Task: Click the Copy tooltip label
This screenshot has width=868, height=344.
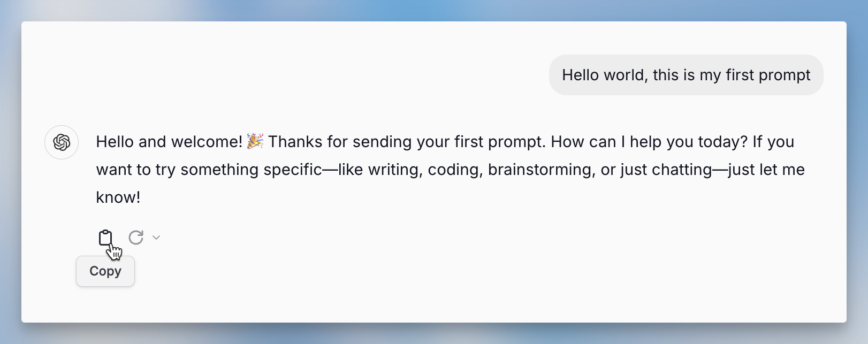Action: (x=105, y=271)
